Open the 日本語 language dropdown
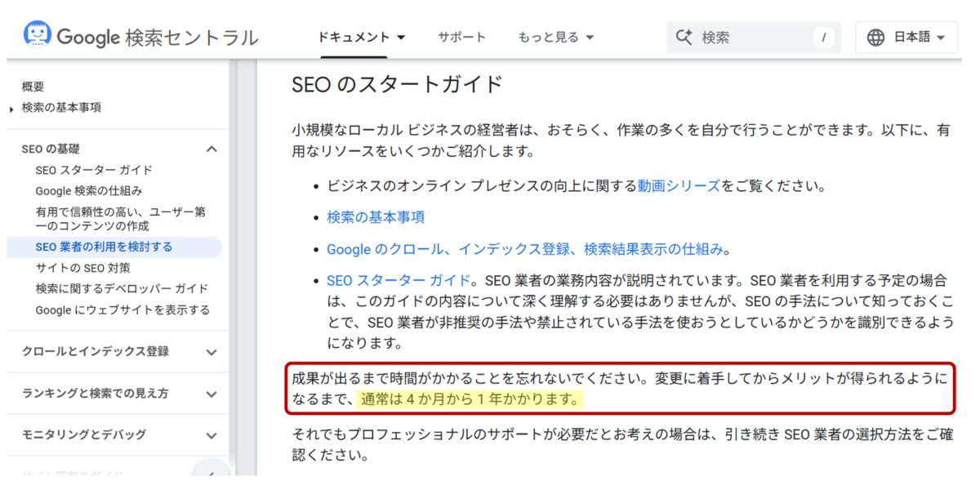Screen dimensions: 980x490 point(906,37)
